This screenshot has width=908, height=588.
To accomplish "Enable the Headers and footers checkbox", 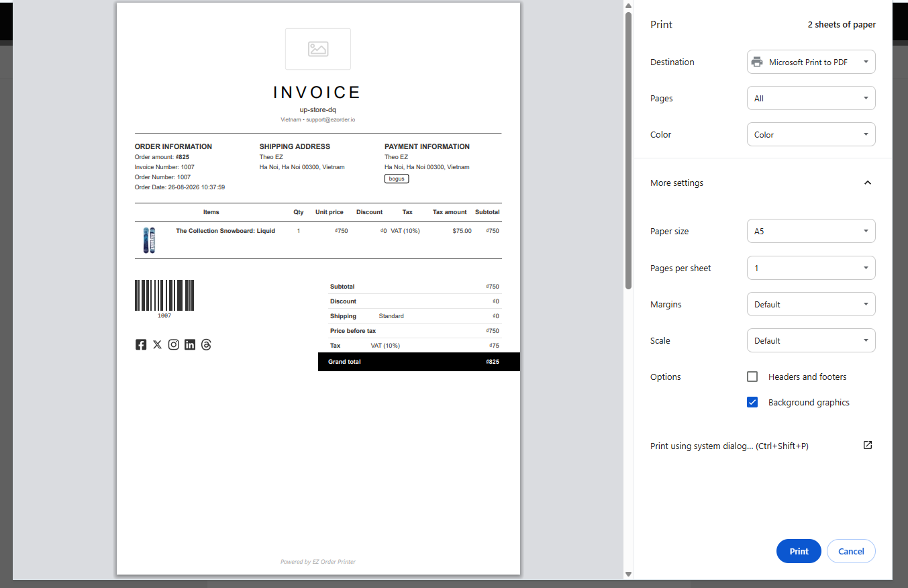I will coord(752,377).
